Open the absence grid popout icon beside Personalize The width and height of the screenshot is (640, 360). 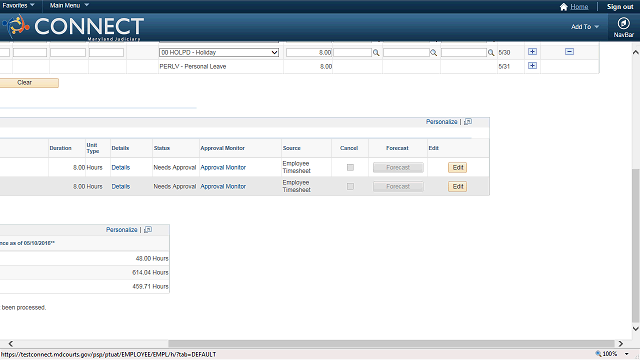pos(468,122)
